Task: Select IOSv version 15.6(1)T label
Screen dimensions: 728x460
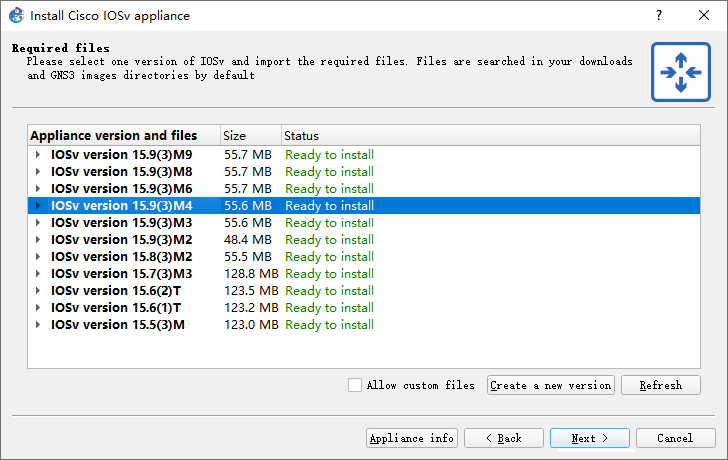Action: tap(116, 308)
